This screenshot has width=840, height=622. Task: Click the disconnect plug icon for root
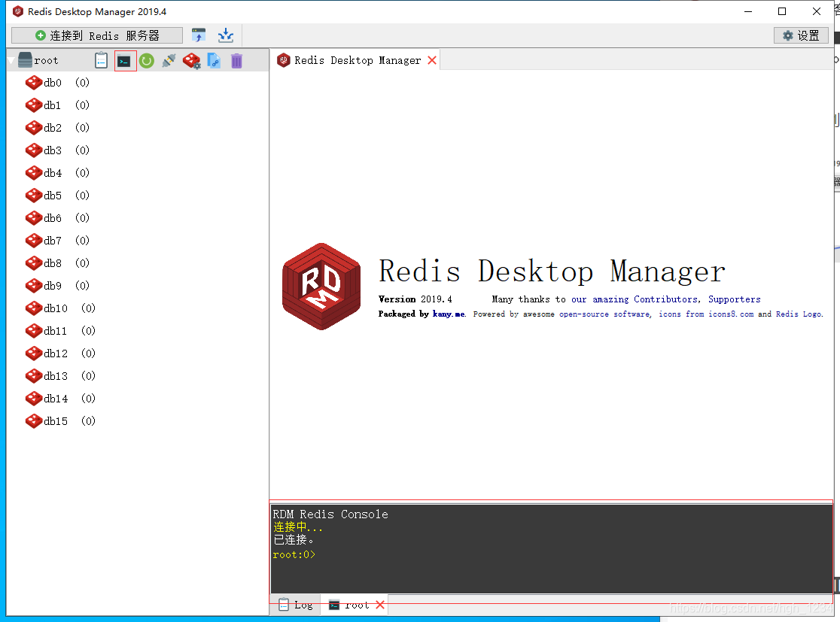[x=169, y=61]
